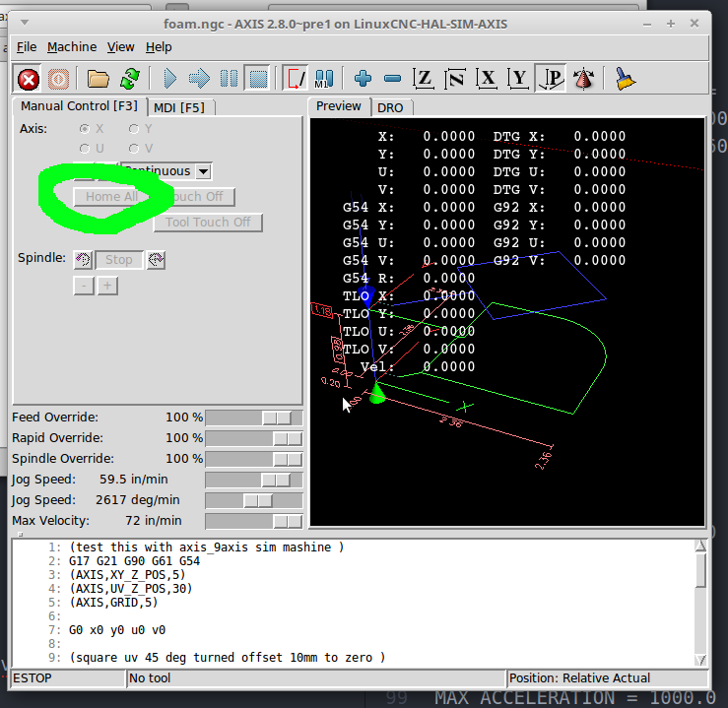The width and height of the screenshot is (728, 708).
Task: Zoom in with the blue plus icon
Action: coord(363,79)
